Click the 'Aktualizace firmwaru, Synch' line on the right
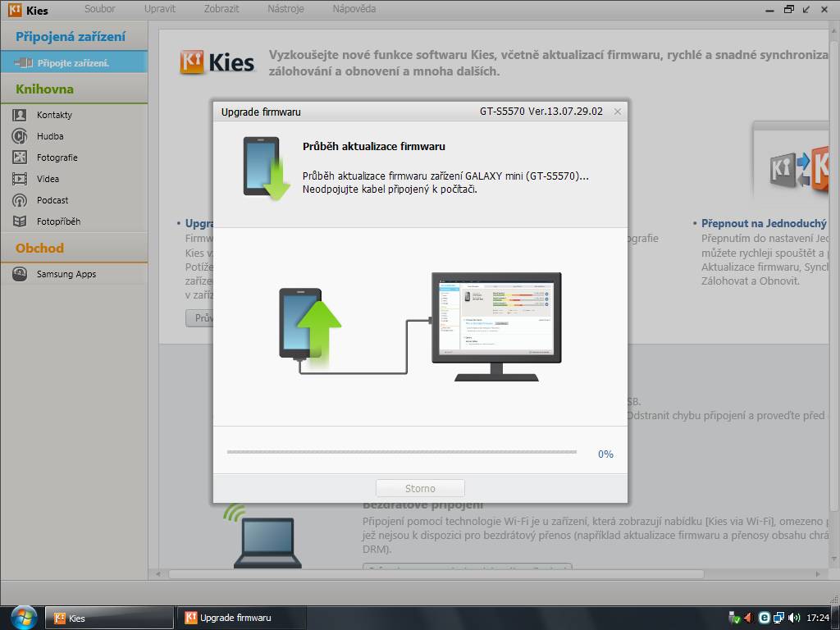This screenshot has height=630, width=840. point(765,267)
